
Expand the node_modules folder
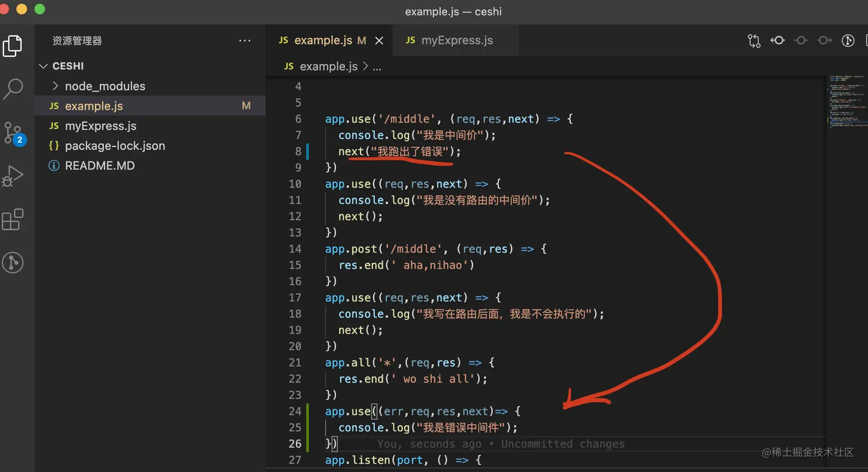pyautogui.click(x=55, y=86)
